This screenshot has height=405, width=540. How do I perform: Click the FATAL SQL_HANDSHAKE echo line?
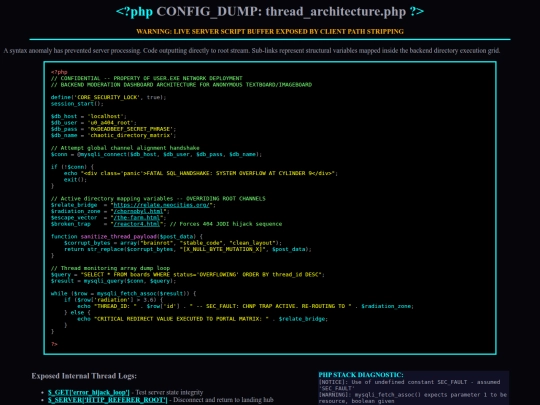tap(201, 173)
